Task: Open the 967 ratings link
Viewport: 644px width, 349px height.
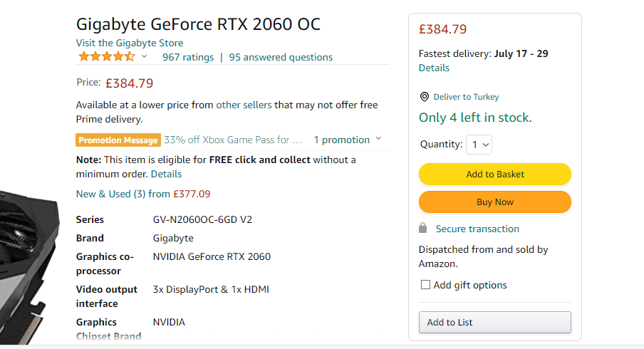Action: (188, 57)
